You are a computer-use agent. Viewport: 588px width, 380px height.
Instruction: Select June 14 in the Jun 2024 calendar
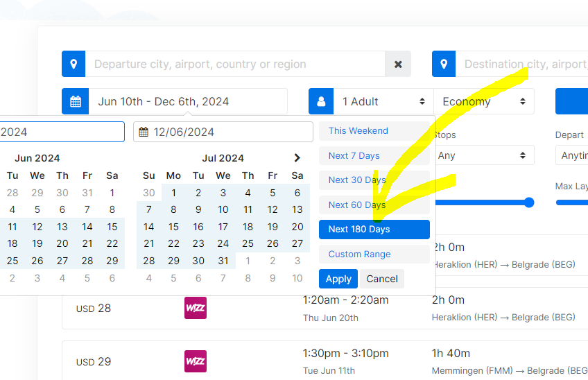pos(87,227)
